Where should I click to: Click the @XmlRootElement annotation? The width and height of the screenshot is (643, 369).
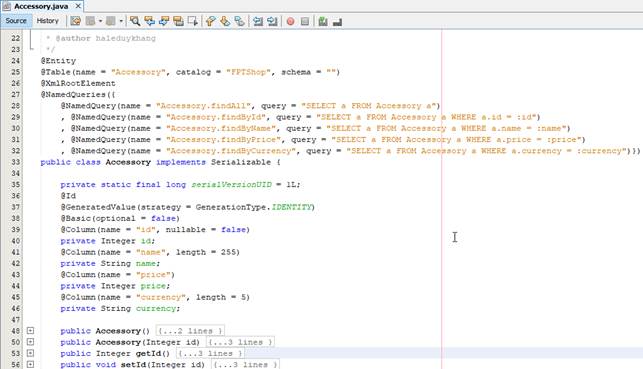(78, 83)
